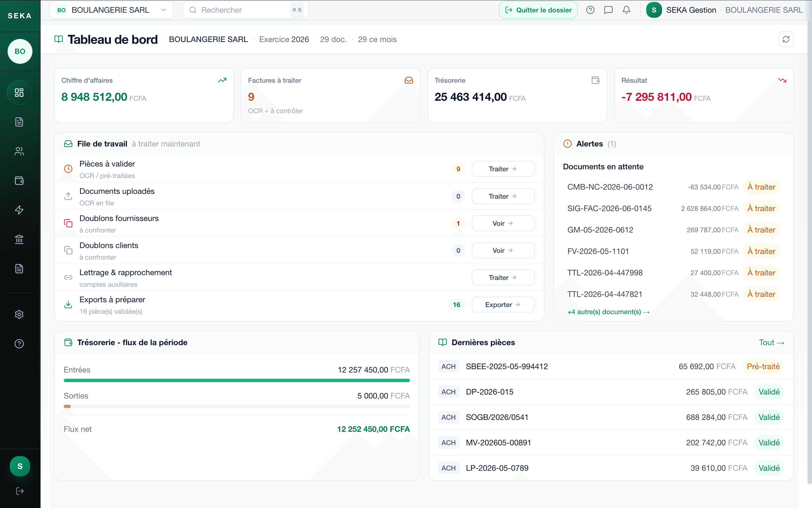
Task: Click the logout icon at sidebar bottom
Action: (x=20, y=491)
